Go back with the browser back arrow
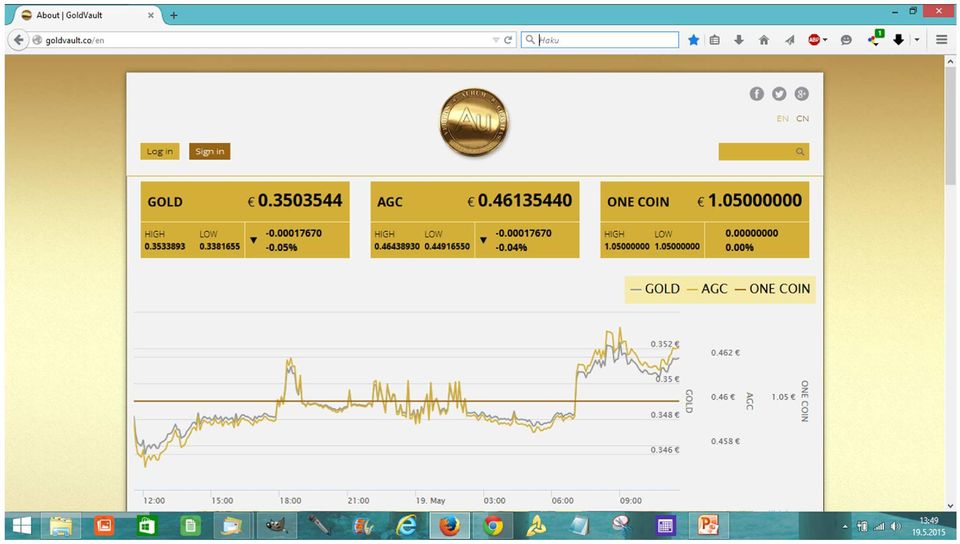The height and width of the screenshot is (544, 960). coord(18,40)
